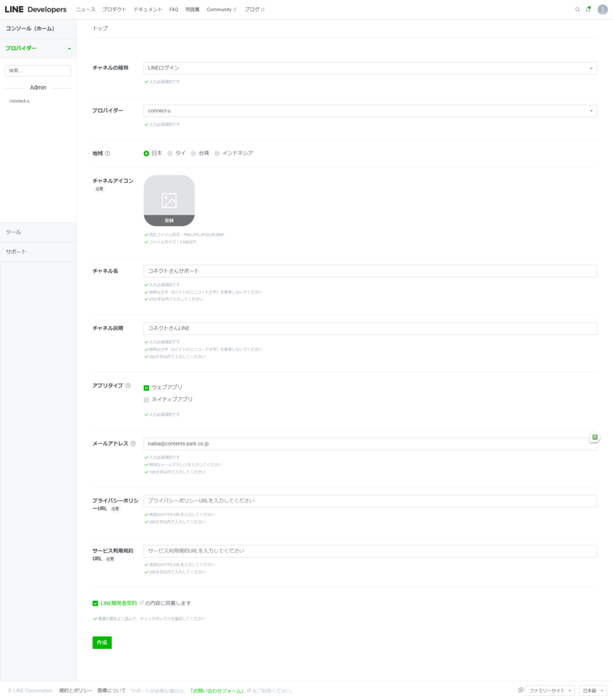Open the お問い合わせフォーム link
This screenshot has height=700, width=613.
[x=217, y=690]
